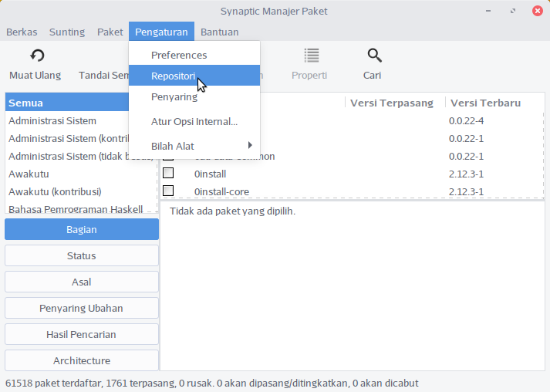
Task: Select Awakutu (kontribusi) category
Action: click(x=55, y=191)
